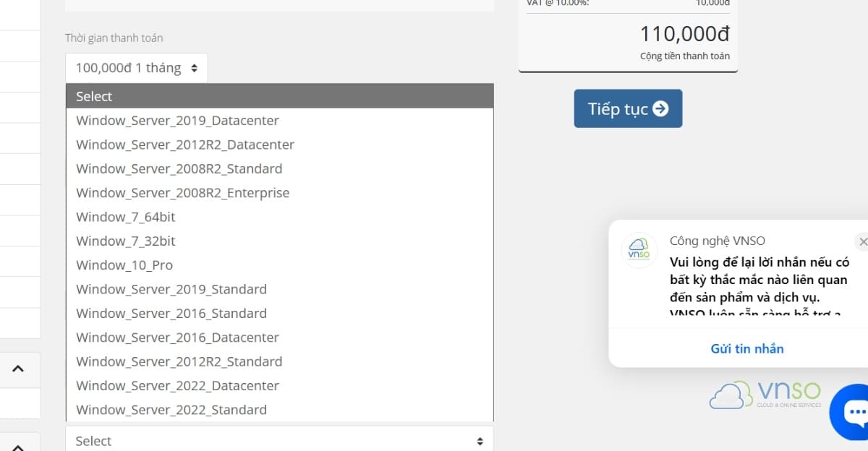Screen dimensions: 868x451
Task: Choose Window_Server_2008R2_Standard option
Action: point(279,168)
